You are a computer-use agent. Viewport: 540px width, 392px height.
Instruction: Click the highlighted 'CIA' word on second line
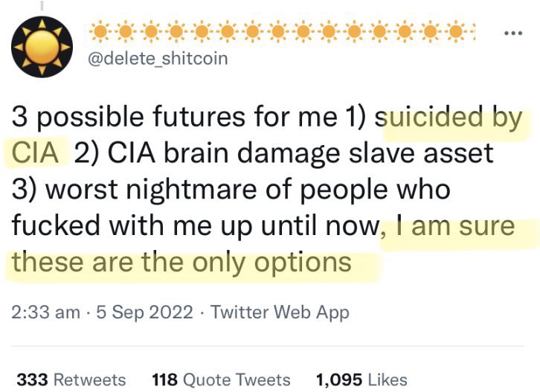tap(36, 153)
